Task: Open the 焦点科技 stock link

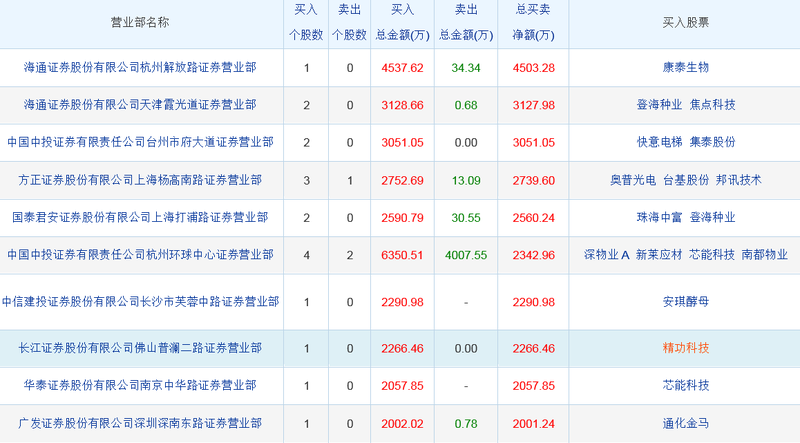Action: pyautogui.click(x=713, y=104)
